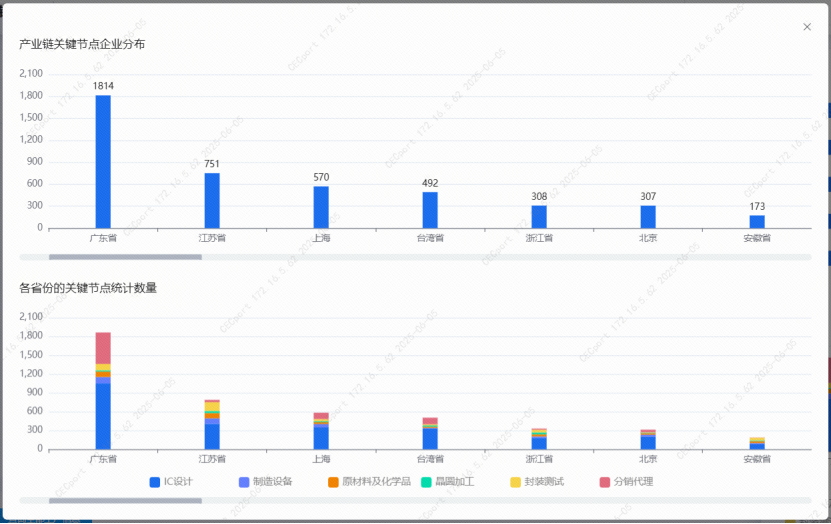Image resolution: width=831 pixels, height=524 pixels.
Task: Click the red 分销代理 legend swatch
Action: [605, 482]
